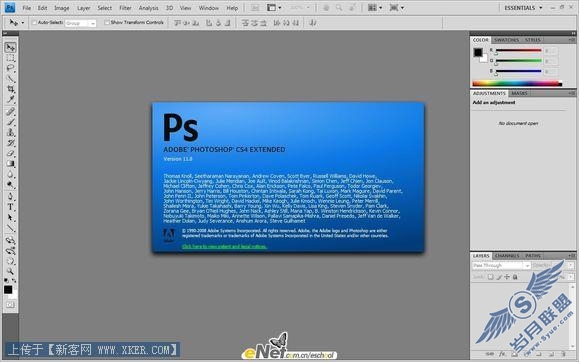Select the Move tool in the toolbox
579x362 pixels.
pos(10,47)
